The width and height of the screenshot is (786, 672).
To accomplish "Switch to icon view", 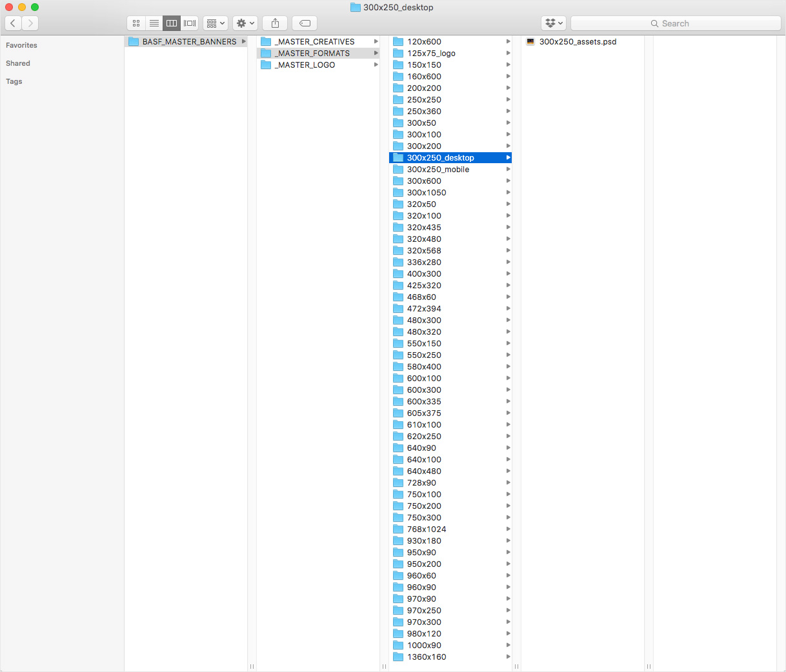I will [136, 23].
